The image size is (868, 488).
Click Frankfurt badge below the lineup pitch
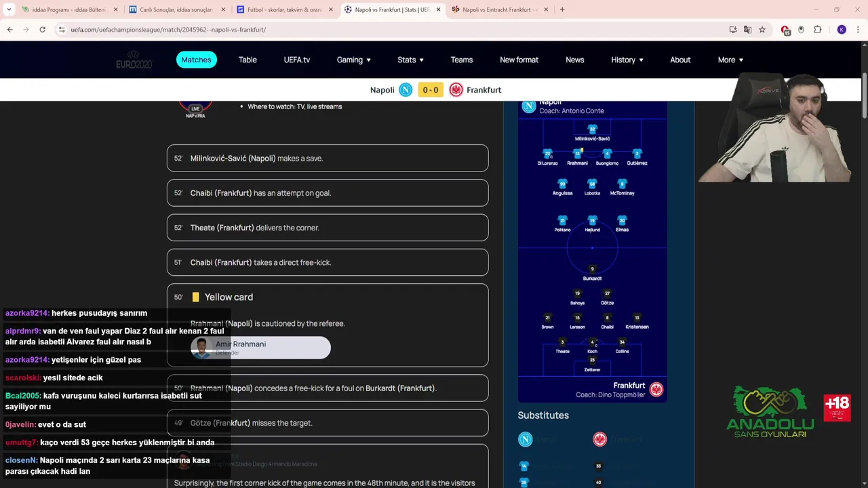point(656,389)
